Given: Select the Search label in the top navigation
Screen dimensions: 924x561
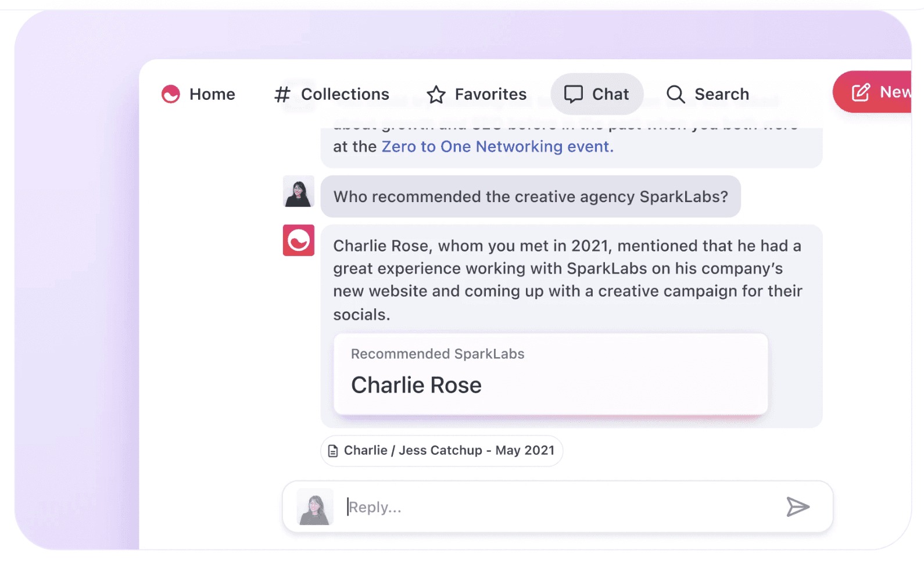Looking at the screenshot, I should (x=722, y=94).
